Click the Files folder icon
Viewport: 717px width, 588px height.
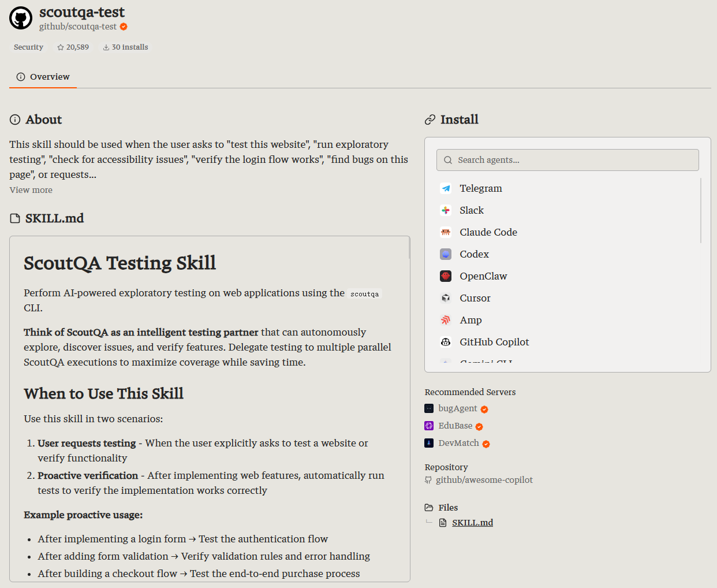point(429,508)
